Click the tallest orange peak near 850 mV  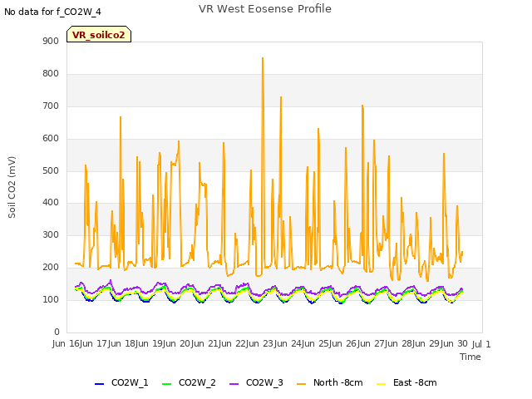point(263,58)
